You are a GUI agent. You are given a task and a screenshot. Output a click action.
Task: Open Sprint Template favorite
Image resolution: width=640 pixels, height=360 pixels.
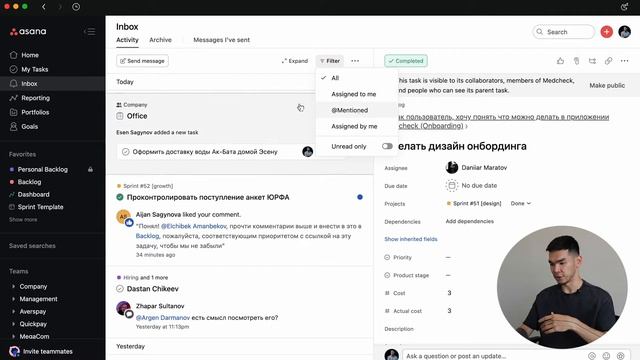36,207
